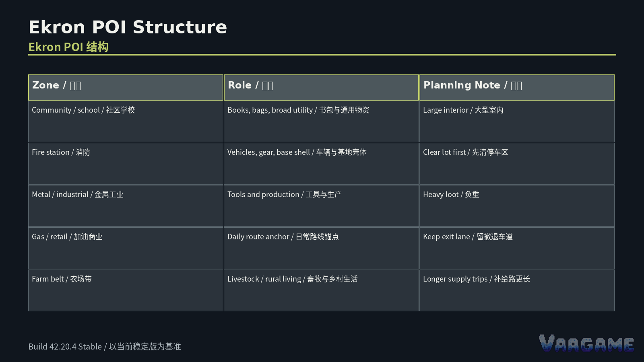Screen dimensions: 644x362
Task: Select the Tools and production cell
Action: tap(321, 206)
